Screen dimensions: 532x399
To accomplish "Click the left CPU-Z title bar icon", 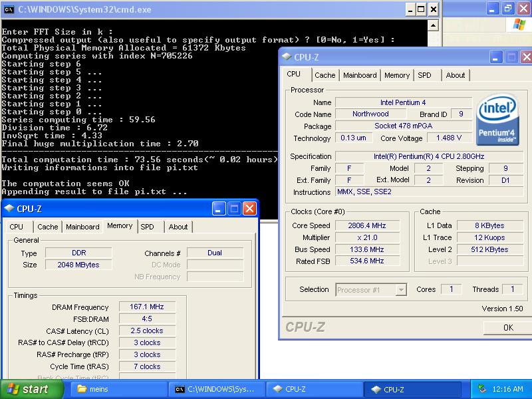I will tap(9, 208).
